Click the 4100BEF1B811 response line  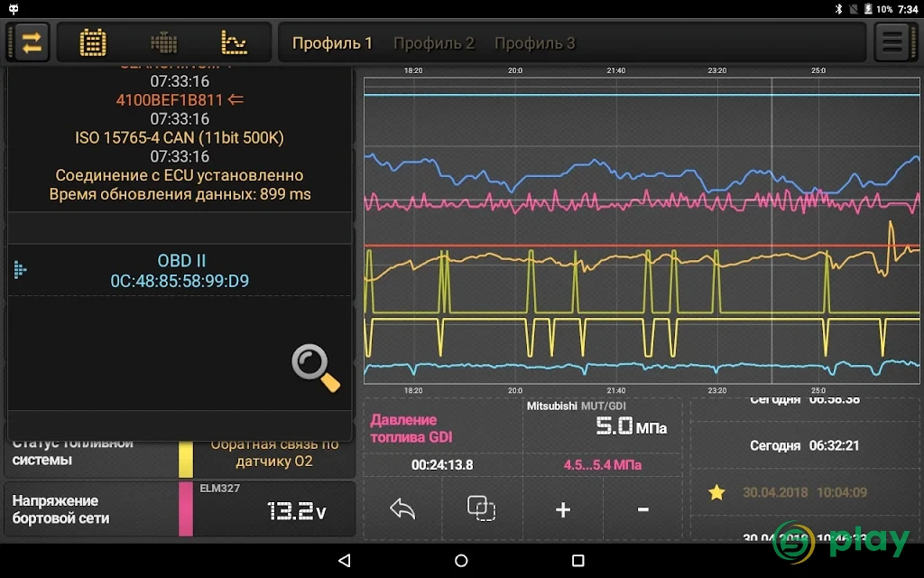(x=180, y=99)
